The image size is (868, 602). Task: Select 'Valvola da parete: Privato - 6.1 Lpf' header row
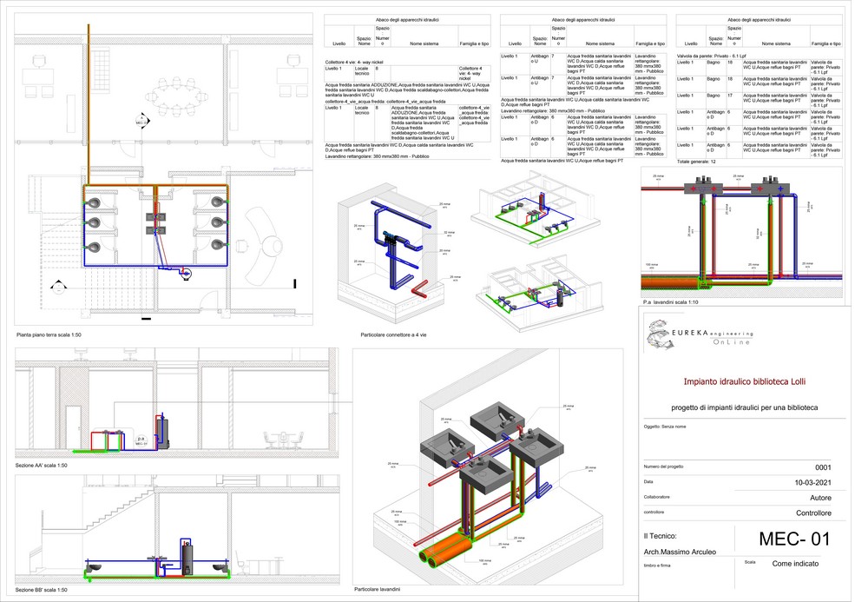point(712,56)
